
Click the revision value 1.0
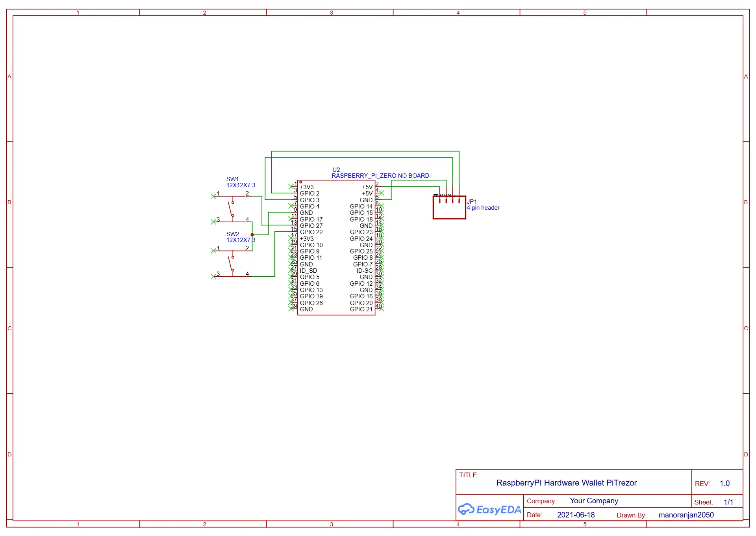pyautogui.click(x=724, y=483)
